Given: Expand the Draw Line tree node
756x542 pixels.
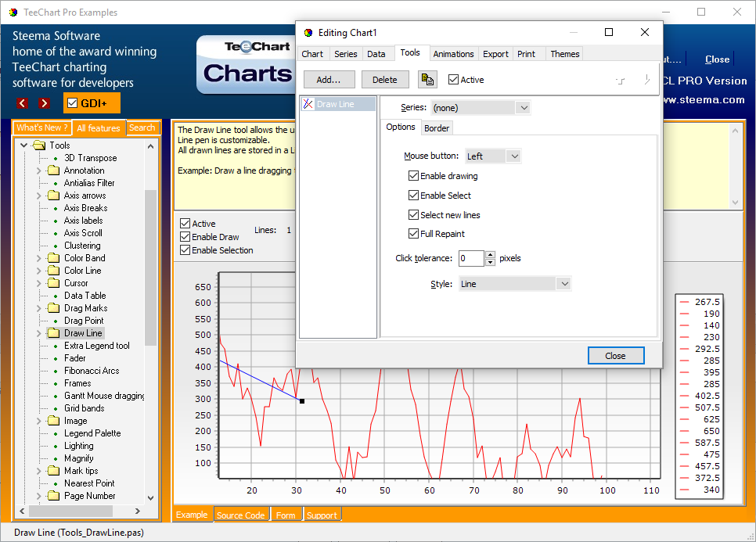Looking at the screenshot, I should (39, 333).
